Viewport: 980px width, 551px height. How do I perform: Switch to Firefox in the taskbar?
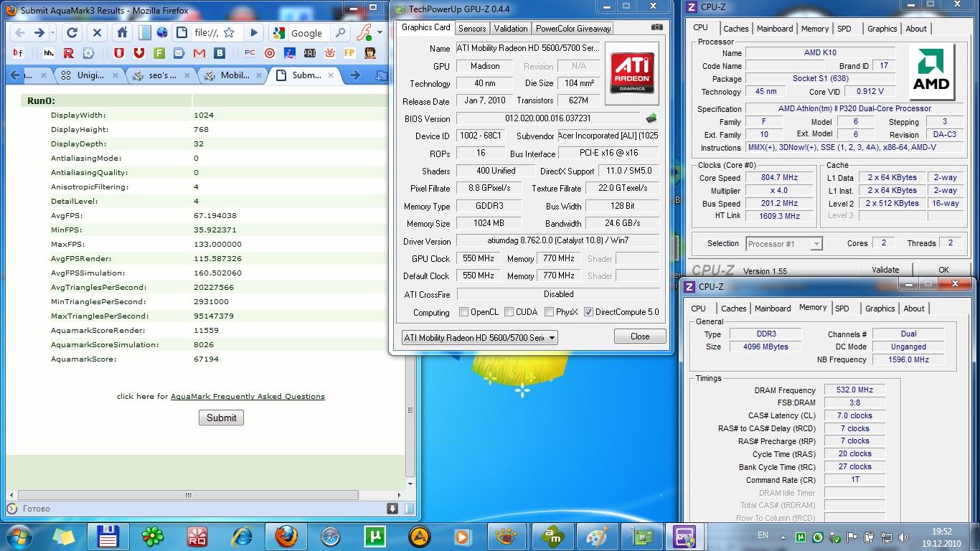(x=286, y=537)
